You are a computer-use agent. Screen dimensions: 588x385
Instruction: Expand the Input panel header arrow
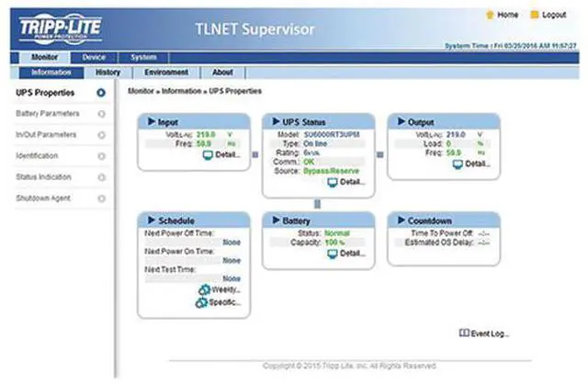pyautogui.click(x=150, y=121)
